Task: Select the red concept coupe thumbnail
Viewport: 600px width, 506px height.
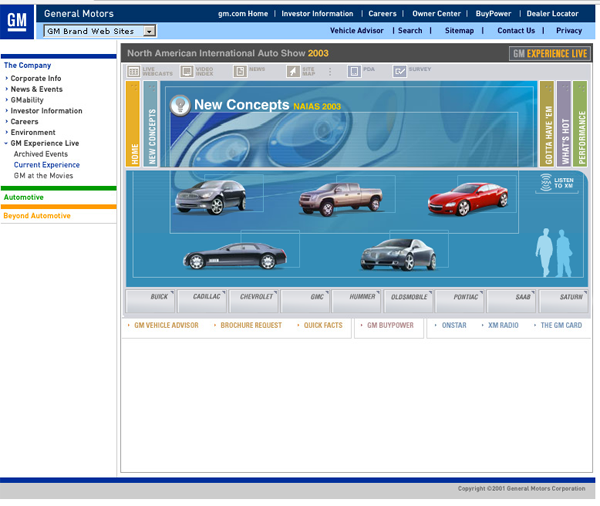Action: [468, 199]
